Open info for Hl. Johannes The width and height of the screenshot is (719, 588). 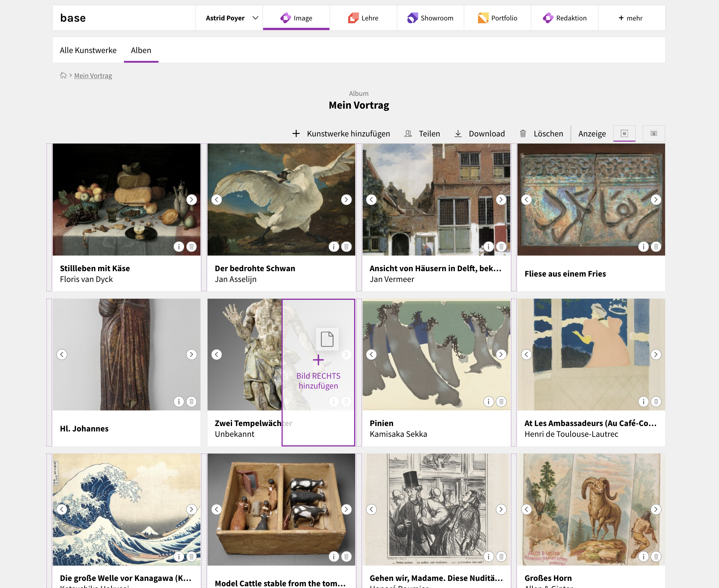coord(179,401)
